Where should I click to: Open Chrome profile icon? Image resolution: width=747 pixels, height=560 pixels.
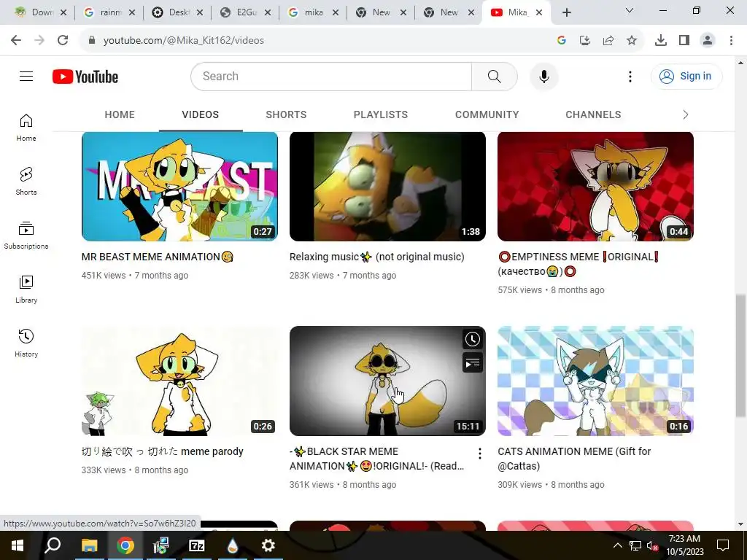click(708, 41)
